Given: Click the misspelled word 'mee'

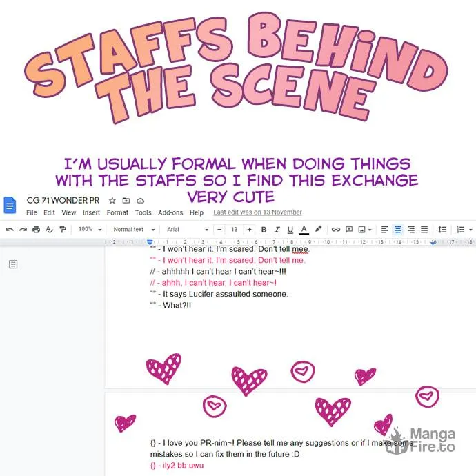Looking at the screenshot, I should point(299,249).
